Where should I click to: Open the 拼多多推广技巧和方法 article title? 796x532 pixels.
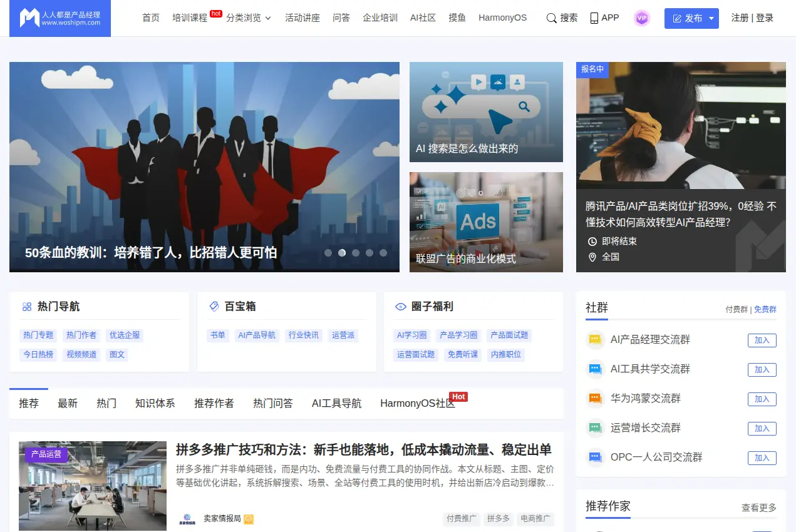tap(364, 449)
